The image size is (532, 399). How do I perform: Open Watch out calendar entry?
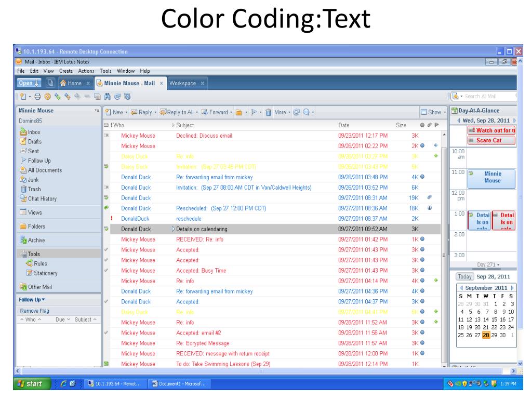[x=491, y=130]
